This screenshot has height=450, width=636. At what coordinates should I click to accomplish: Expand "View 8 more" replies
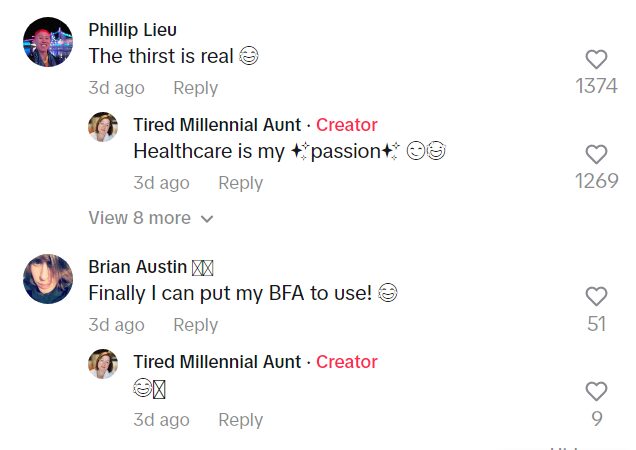click(x=139, y=218)
